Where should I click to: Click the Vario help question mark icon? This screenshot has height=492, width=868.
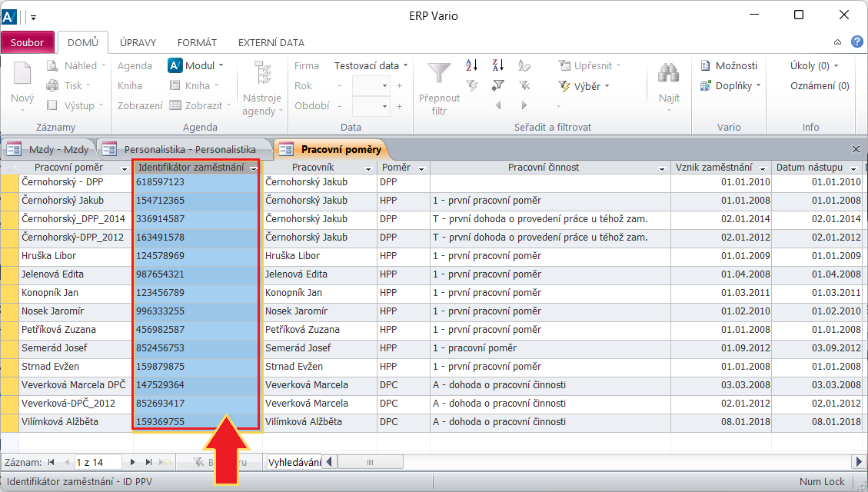click(856, 42)
